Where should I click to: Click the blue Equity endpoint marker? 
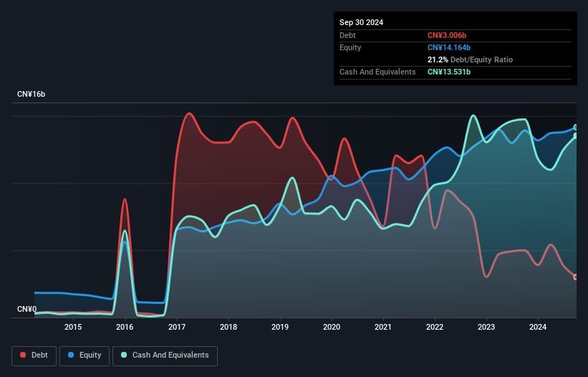576,128
